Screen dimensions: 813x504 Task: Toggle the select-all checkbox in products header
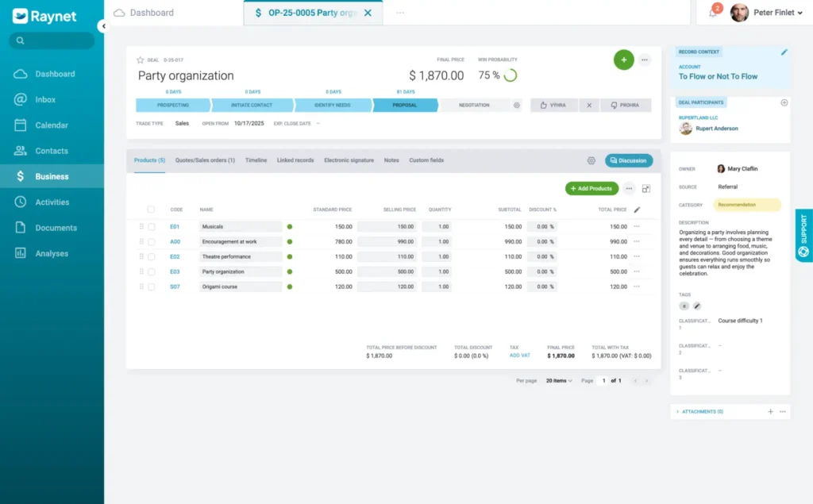pyautogui.click(x=151, y=210)
